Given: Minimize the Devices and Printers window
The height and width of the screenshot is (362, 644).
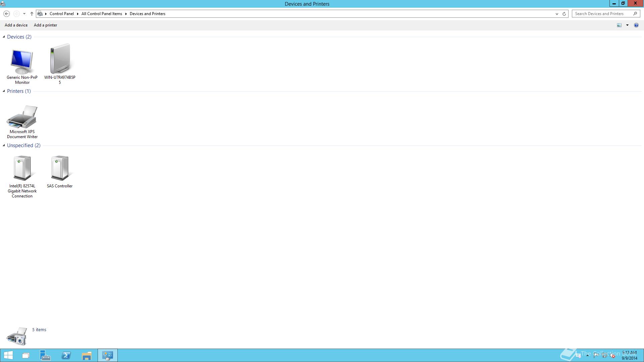Looking at the screenshot, I should click(x=614, y=3).
